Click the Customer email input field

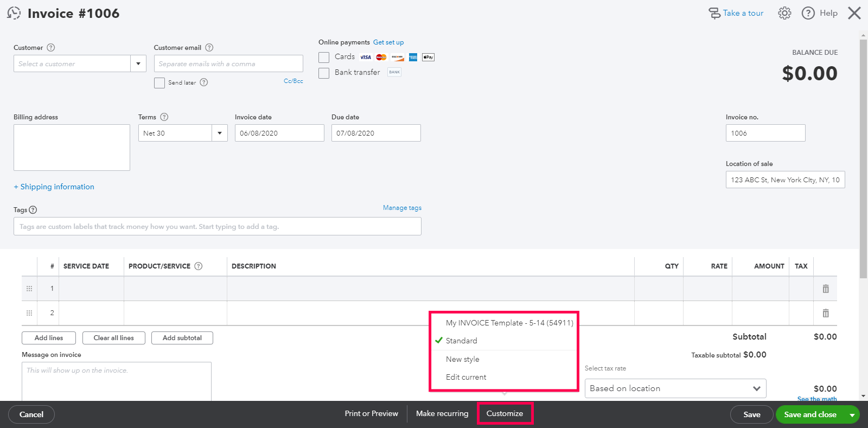point(228,63)
